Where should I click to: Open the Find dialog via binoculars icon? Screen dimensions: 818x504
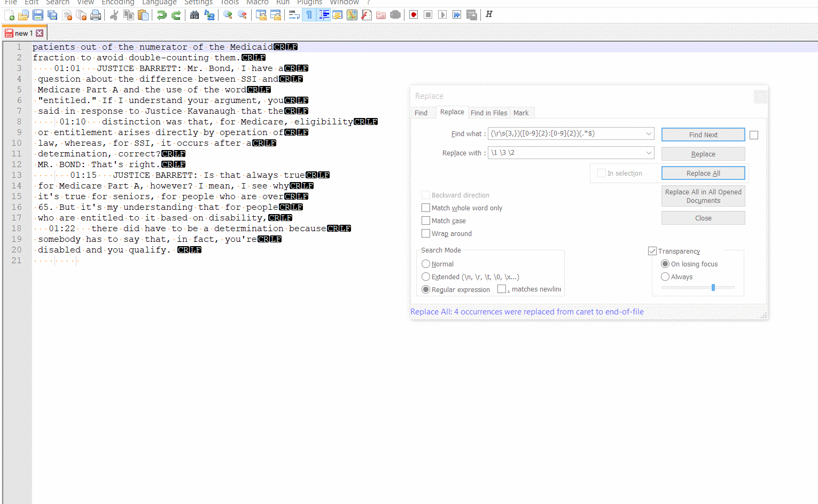pyautogui.click(x=194, y=15)
